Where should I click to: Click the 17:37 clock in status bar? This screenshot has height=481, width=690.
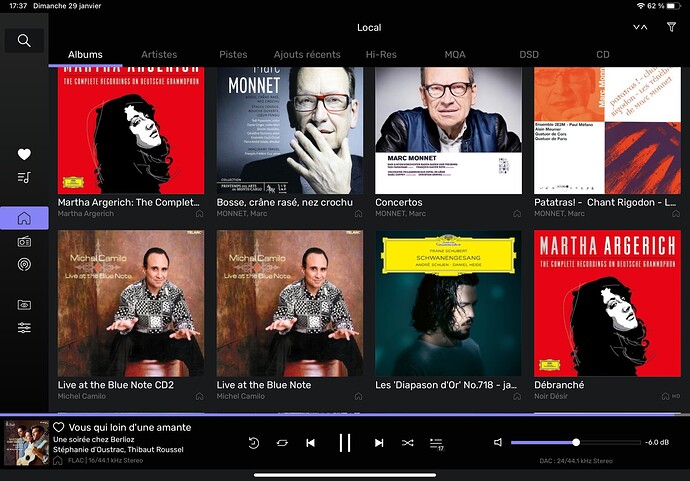click(x=18, y=6)
